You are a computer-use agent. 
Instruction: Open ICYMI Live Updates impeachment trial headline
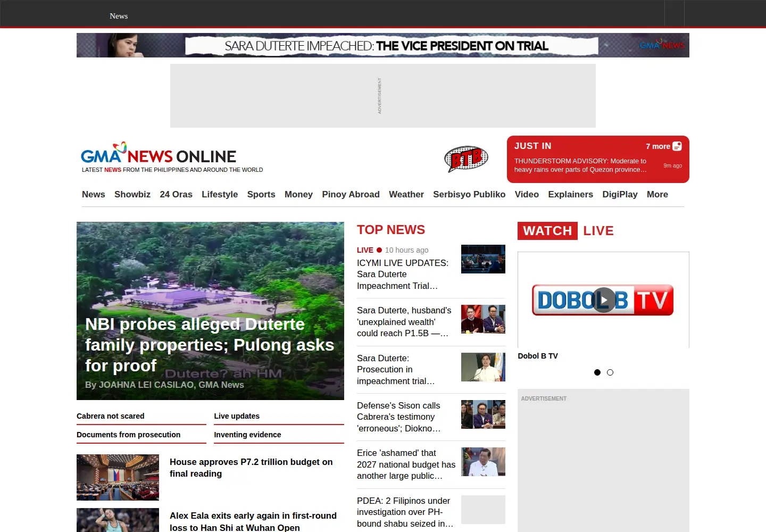point(403,275)
